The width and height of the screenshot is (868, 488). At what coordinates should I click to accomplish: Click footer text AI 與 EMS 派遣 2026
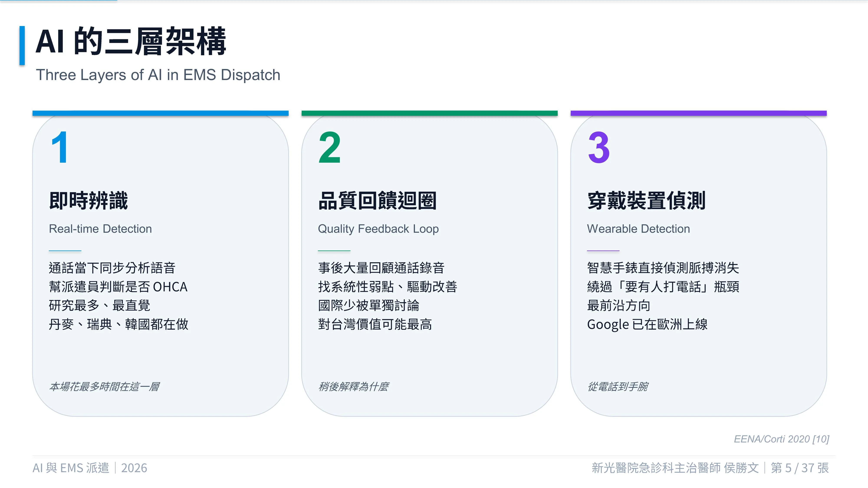(x=90, y=468)
